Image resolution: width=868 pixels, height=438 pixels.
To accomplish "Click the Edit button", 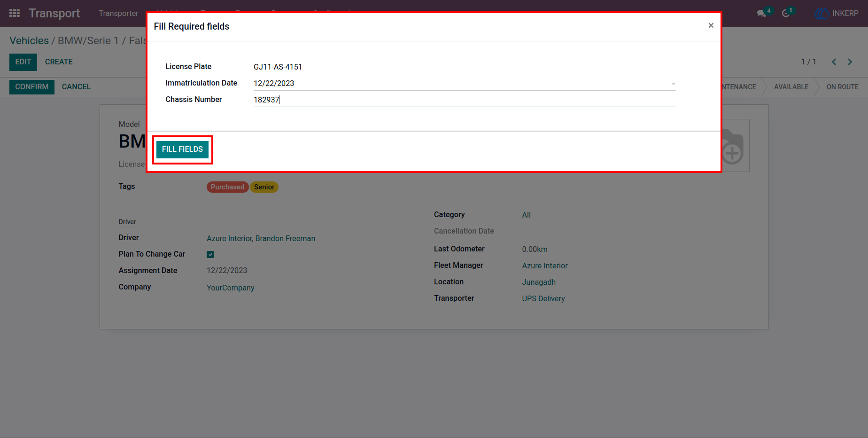I will point(23,62).
